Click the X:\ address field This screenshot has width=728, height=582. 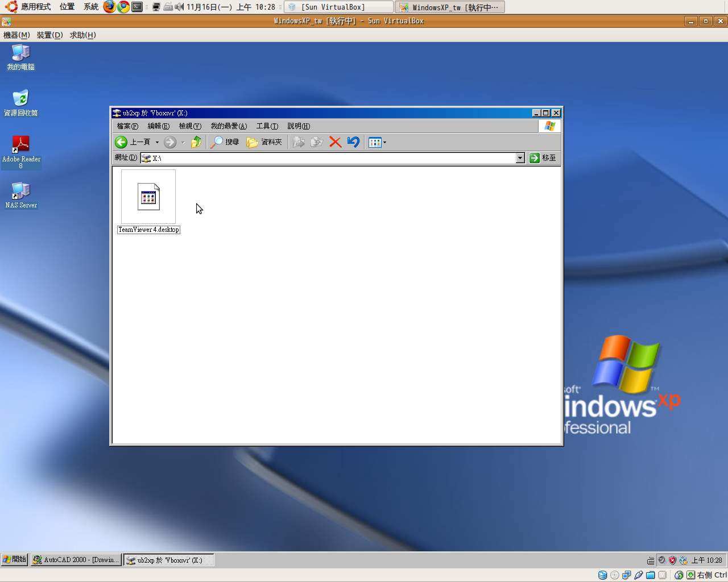coord(333,158)
